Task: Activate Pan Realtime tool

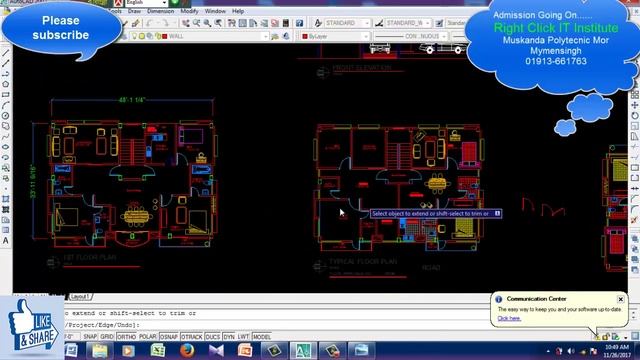Action: [x=186, y=23]
